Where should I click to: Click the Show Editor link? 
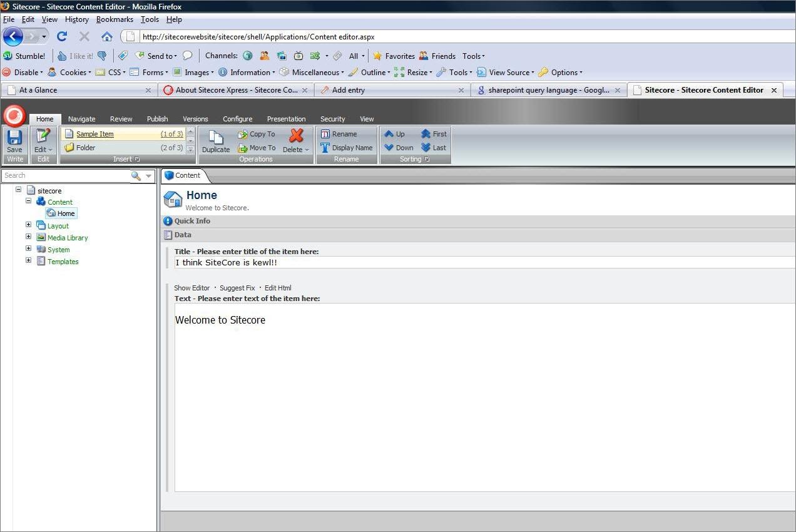point(191,288)
